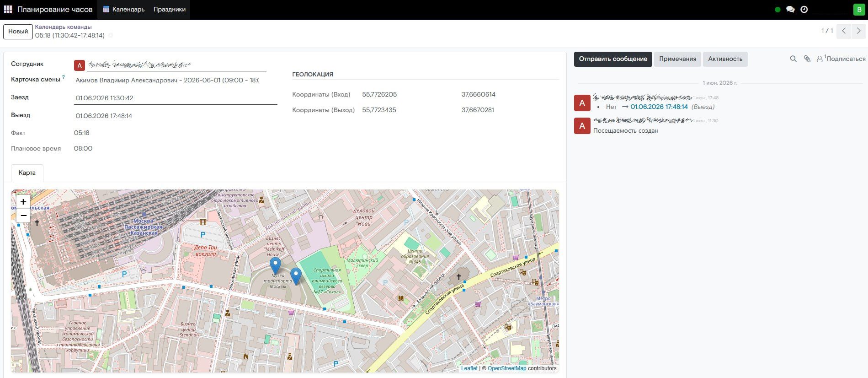The height and width of the screenshot is (378, 868).
Task: Go back to Календарь команды breadcrumb
Action: 64,27
